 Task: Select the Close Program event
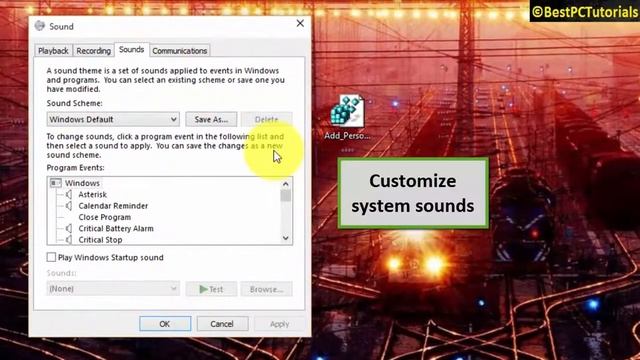pos(104,217)
